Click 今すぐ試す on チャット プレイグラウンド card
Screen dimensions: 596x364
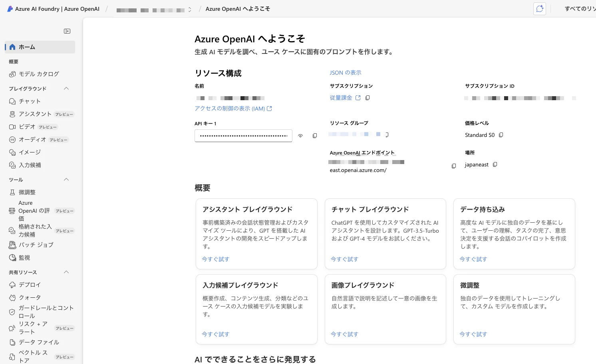345,259
